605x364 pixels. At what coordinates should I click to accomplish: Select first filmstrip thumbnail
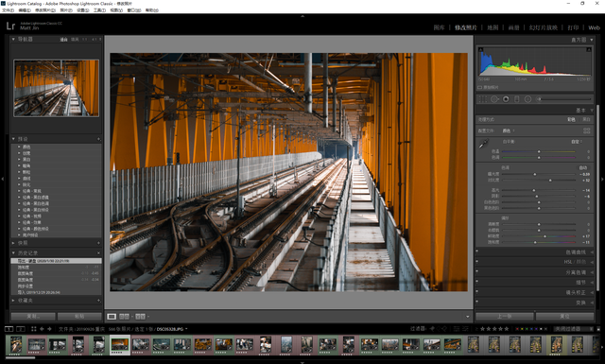pos(16,345)
